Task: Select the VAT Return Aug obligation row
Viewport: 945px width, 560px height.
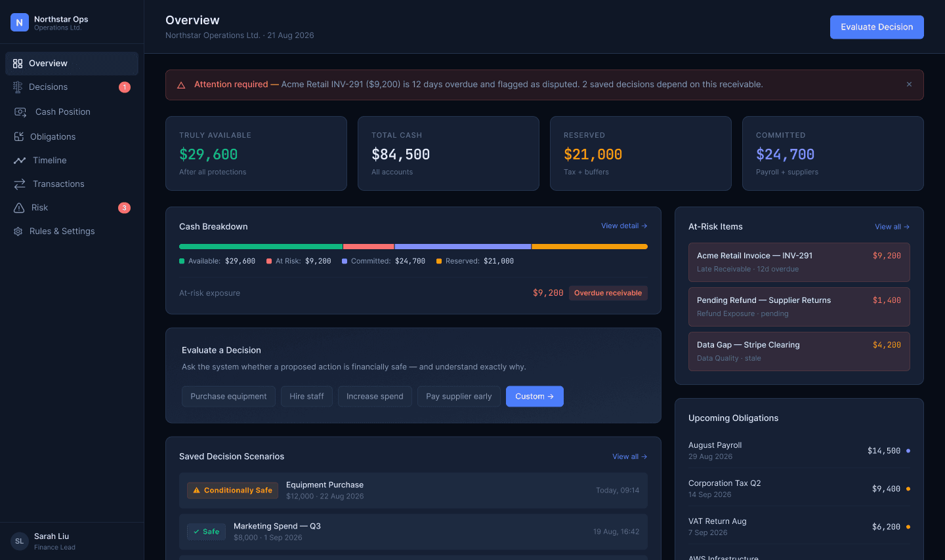Action: click(799, 527)
